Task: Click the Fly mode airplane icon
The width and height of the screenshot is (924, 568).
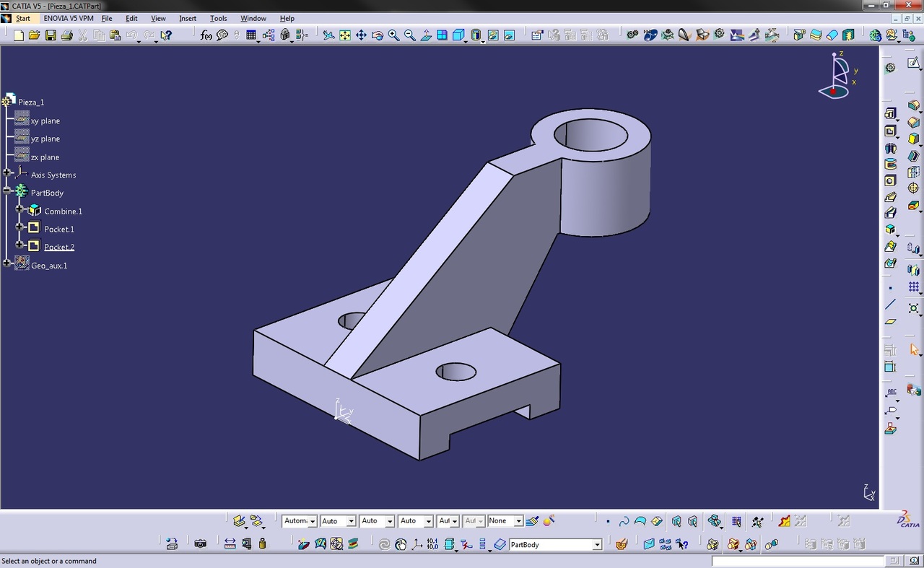Action: tap(328, 35)
